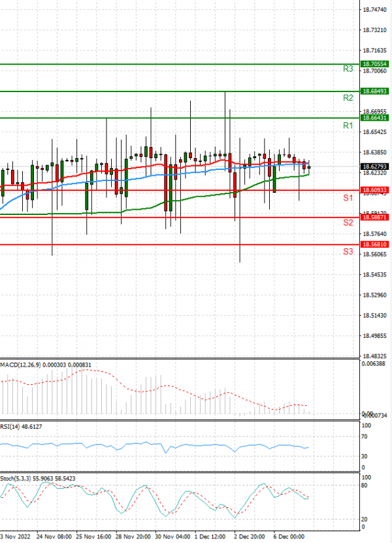The image size is (392, 543).
Task: Click the 18.70060 price axis value
Action: tap(374, 71)
